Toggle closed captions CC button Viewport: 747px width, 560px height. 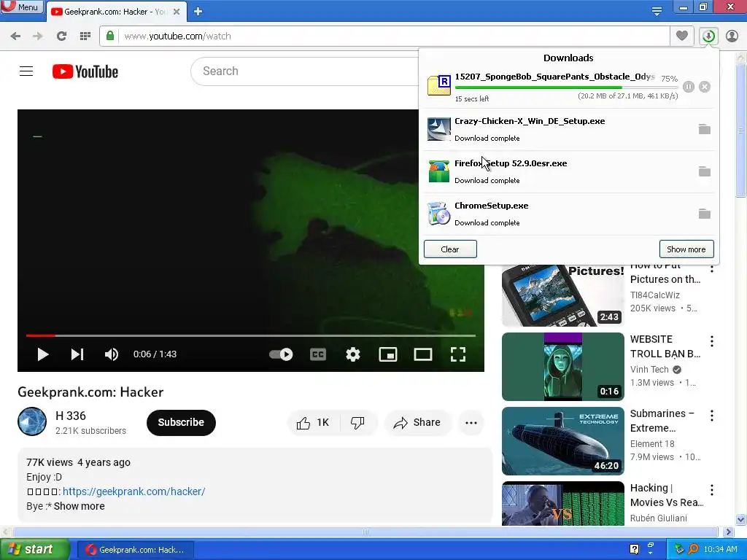click(318, 354)
